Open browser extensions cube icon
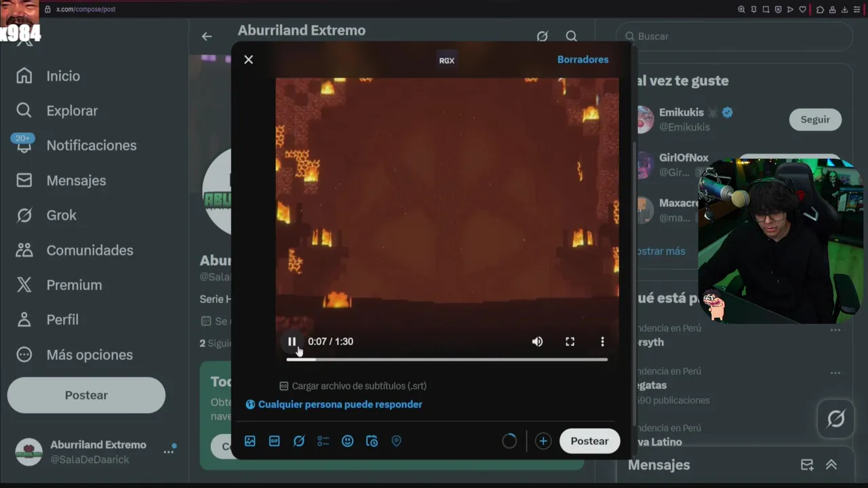The width and height of the screenshot is (868, 488). (820, 9)
